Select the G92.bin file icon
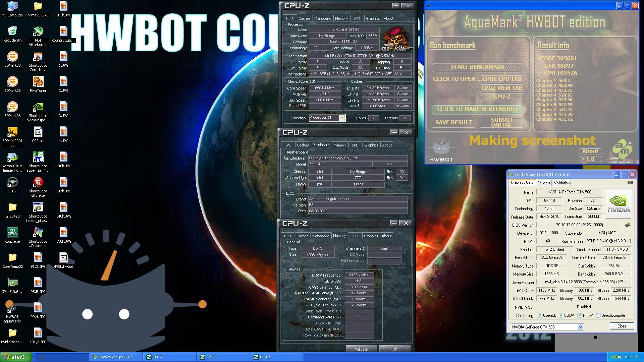644x362 pixels. click(38, 135)
